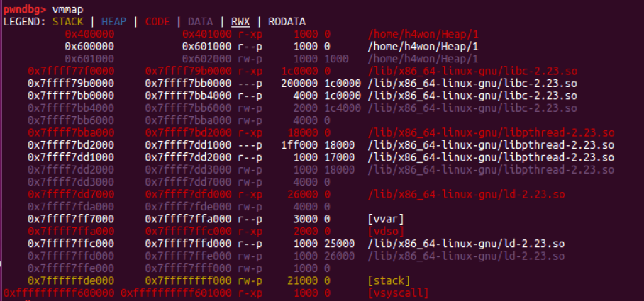Click the offset value 26000
Image resolution: width=644 pixels, height=301 pixels.
click(x=339, y=256)
